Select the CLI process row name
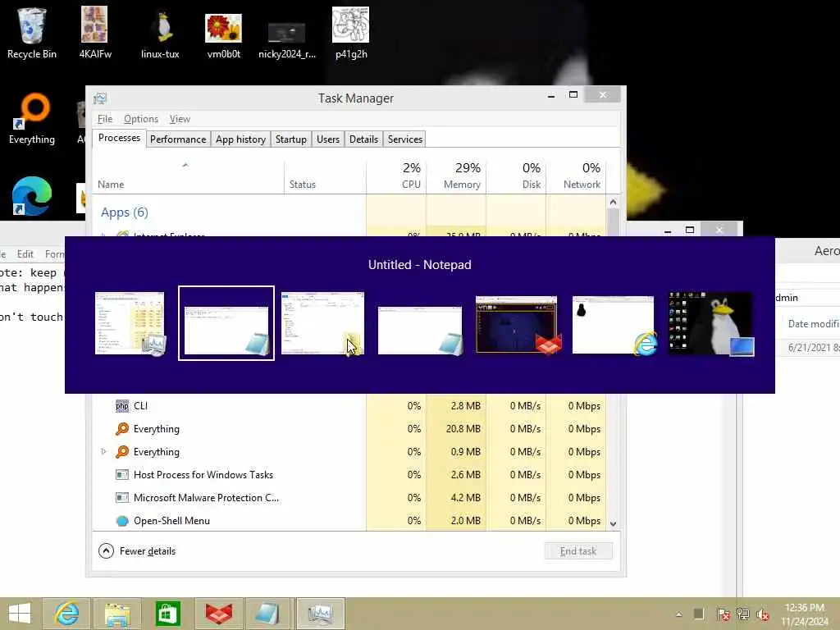Image resolution: width=840 pixels, height=630 pixels. coord(140,406)
